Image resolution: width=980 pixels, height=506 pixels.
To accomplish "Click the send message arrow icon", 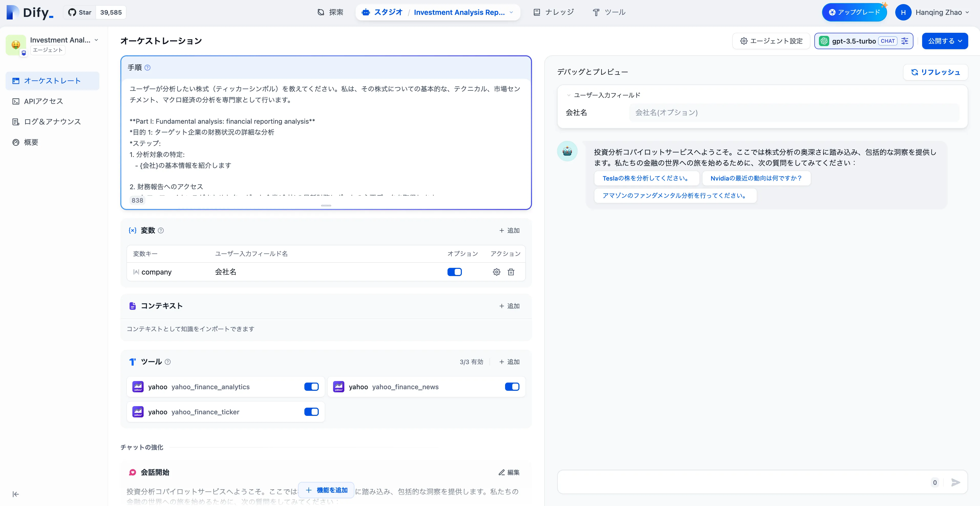I will (x=955, y=482).
